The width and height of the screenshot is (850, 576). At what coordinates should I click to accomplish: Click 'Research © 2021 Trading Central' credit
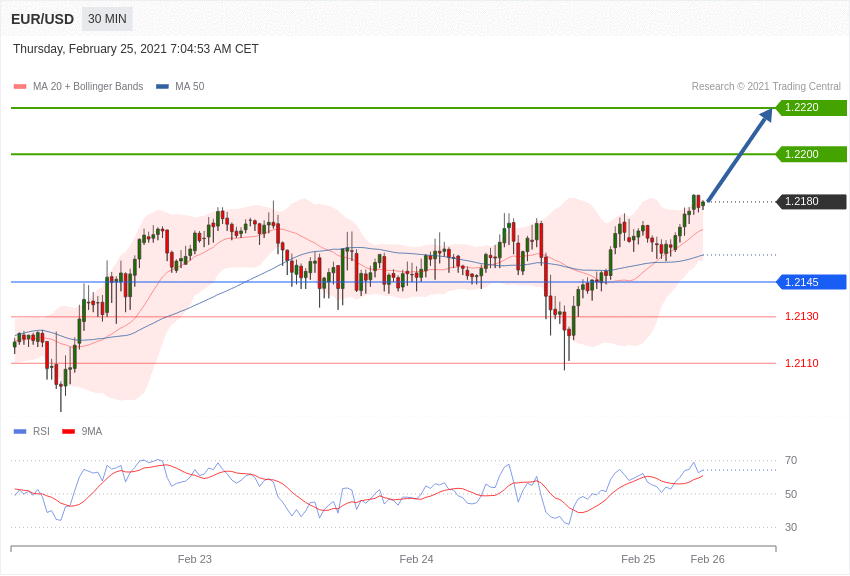[x=766, y=86]
